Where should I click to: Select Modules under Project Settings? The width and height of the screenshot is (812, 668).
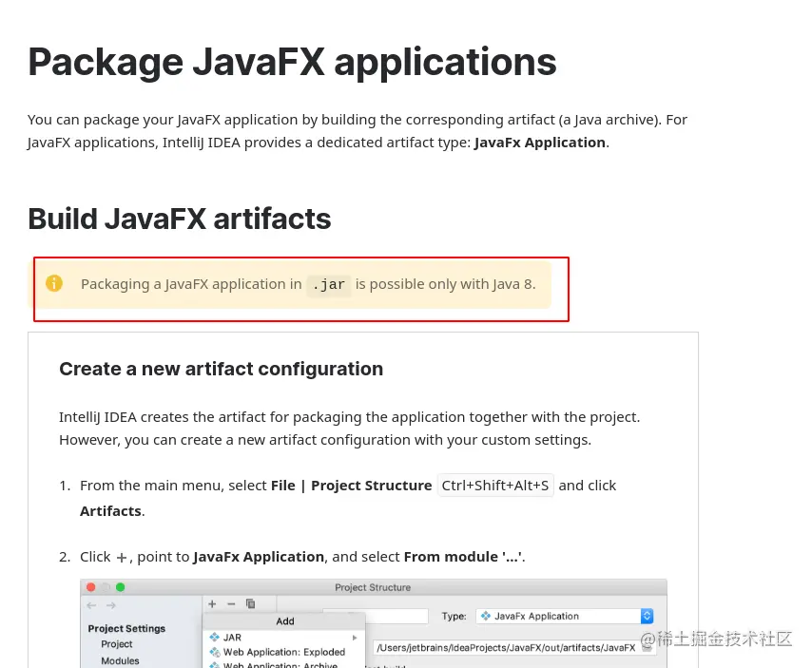[x=120, y=660]
